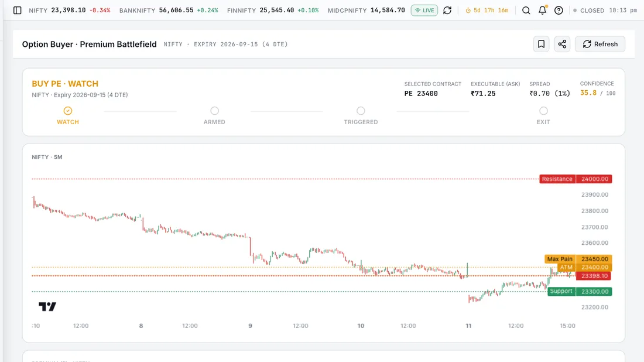This screenshot has width=644, height=362.
Task: Click the FINNIFTY 25,545.40 ticker
Action: [x=273, y=11]
